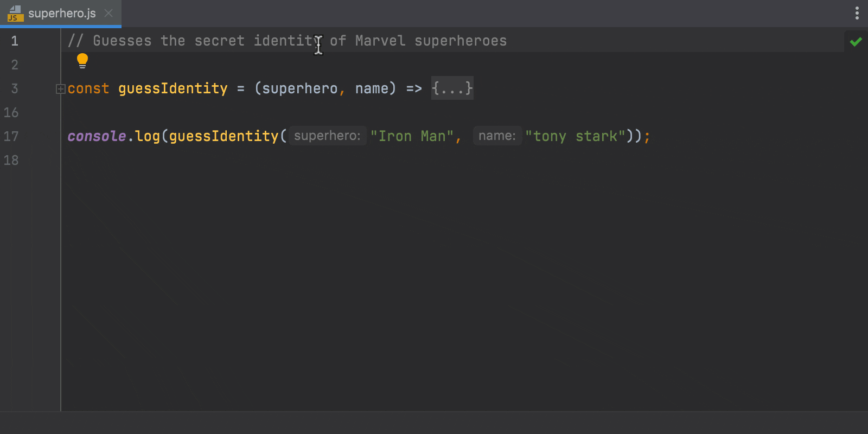Viewport: 868px width, 434px height.
Task: Place cursor in the "Iron Man" string
Action: (x=412, y=136)
